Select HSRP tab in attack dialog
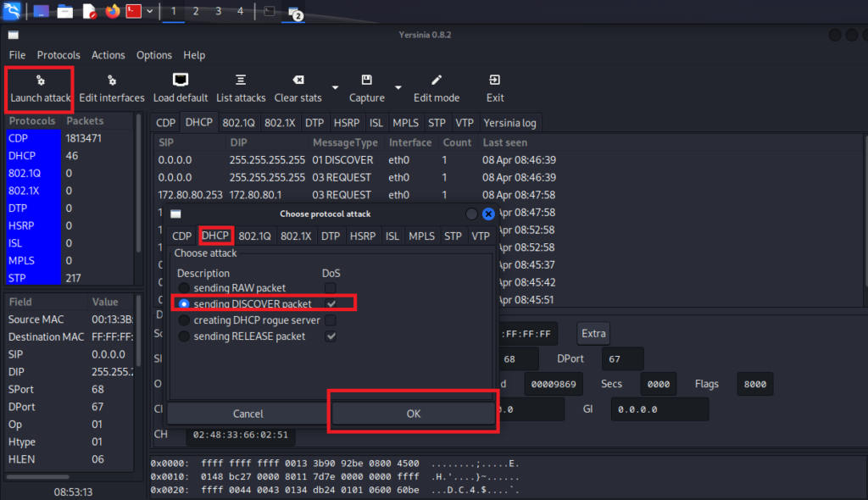The image size is (868, 500). coord(363,236)
